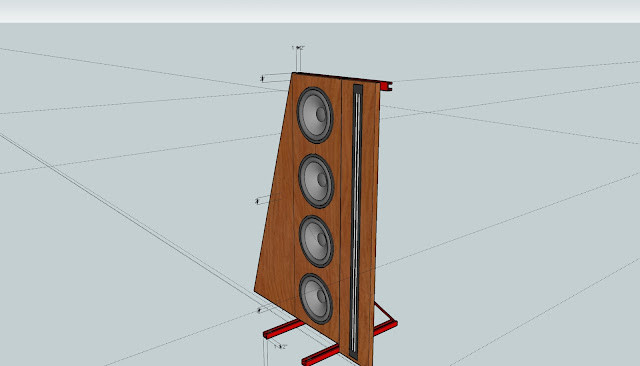Pick the third woofer from the top

(316, 242)
